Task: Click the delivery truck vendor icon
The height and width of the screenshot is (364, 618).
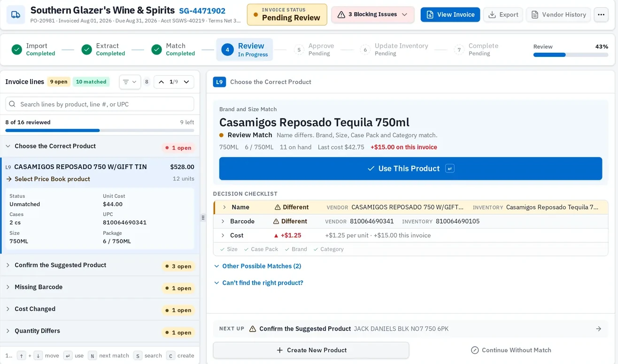Action: point(15,15)
